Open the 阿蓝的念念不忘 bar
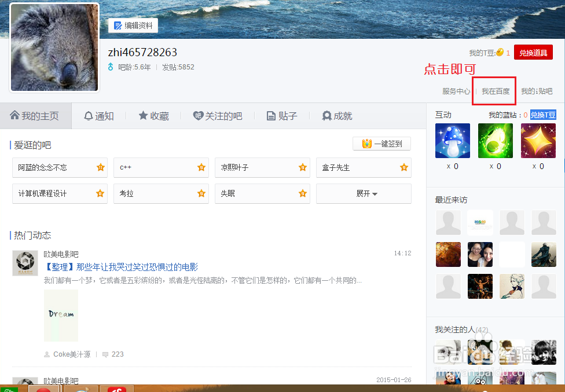 pos(60,167)
